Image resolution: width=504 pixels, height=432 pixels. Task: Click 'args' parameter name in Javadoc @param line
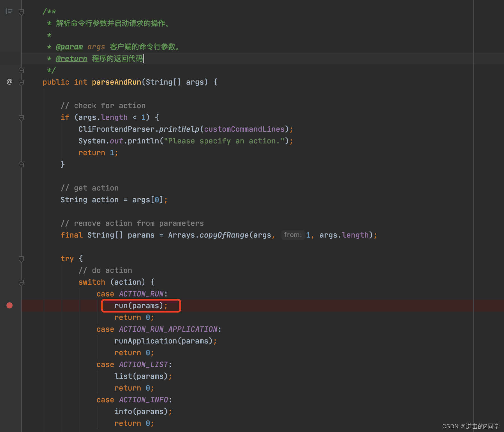point(96,47)
